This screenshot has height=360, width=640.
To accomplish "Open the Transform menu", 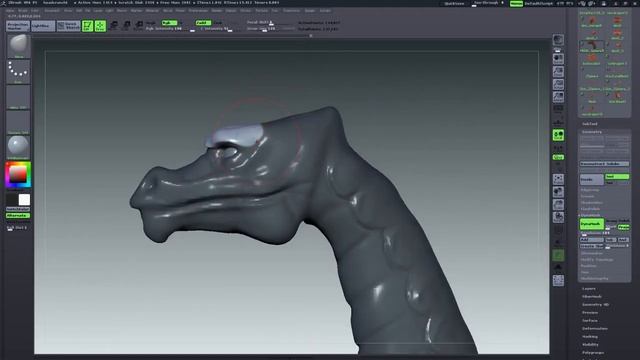I will pos(291,11).
